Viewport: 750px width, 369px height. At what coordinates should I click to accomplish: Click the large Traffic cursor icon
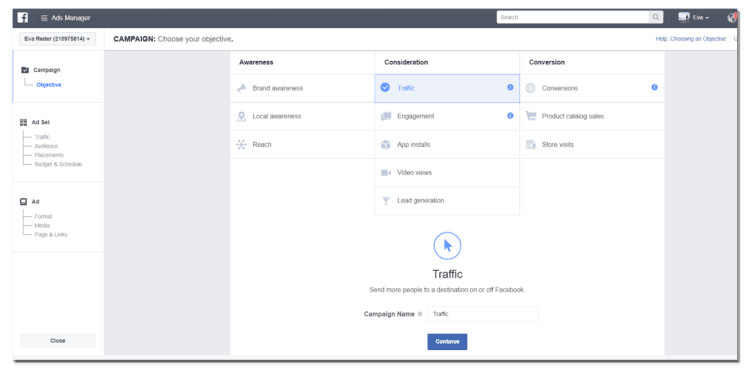click(x=447, y=246)
